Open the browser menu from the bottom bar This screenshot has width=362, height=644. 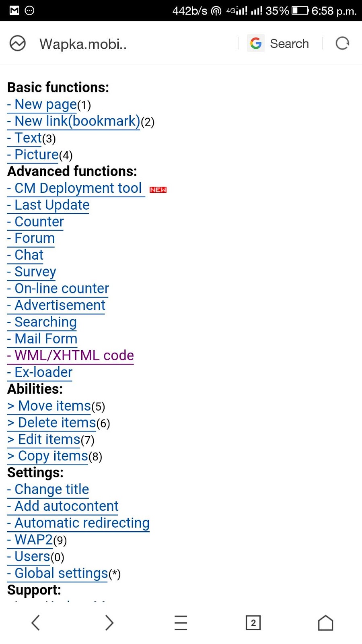tap(181, 622)
